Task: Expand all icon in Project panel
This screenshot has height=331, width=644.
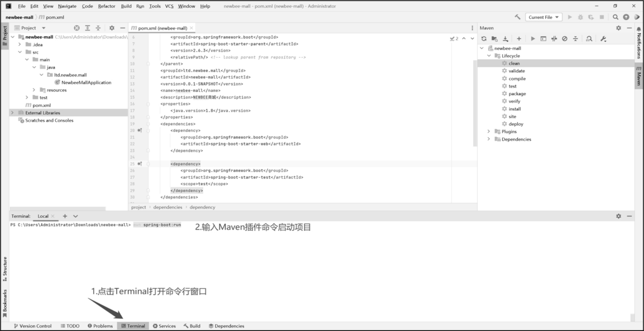Action: coord(88,28)
